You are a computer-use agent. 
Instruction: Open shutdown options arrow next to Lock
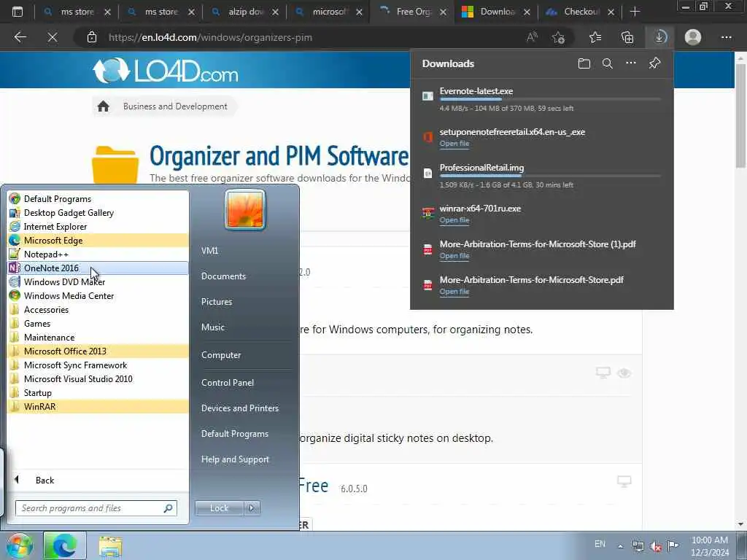pyautogui.click(x=252, y=508)
